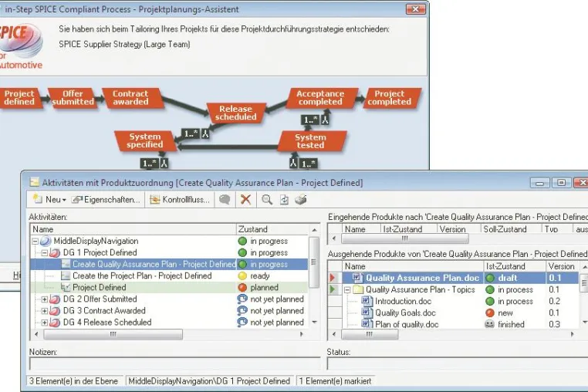
Task: Select Introduction.doc in outgoing products
Action: click(x=403, y=301)
